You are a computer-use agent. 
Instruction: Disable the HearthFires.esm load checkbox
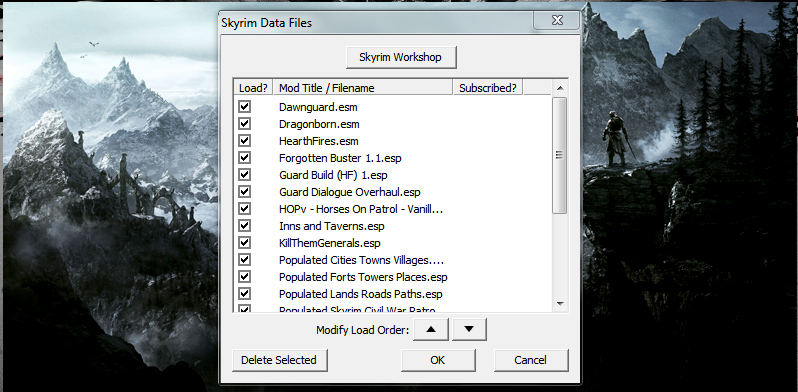click(245, 141)
